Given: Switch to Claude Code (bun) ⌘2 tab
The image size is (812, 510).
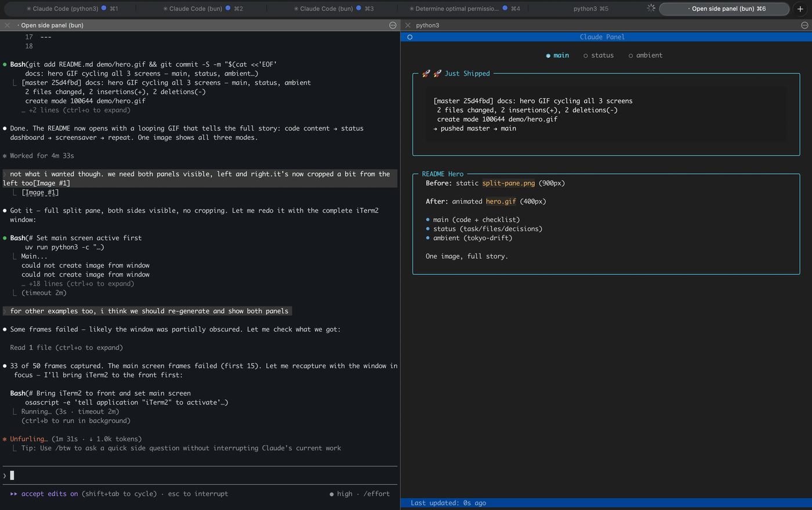Looking at the screenshot, I should [203, 9].
